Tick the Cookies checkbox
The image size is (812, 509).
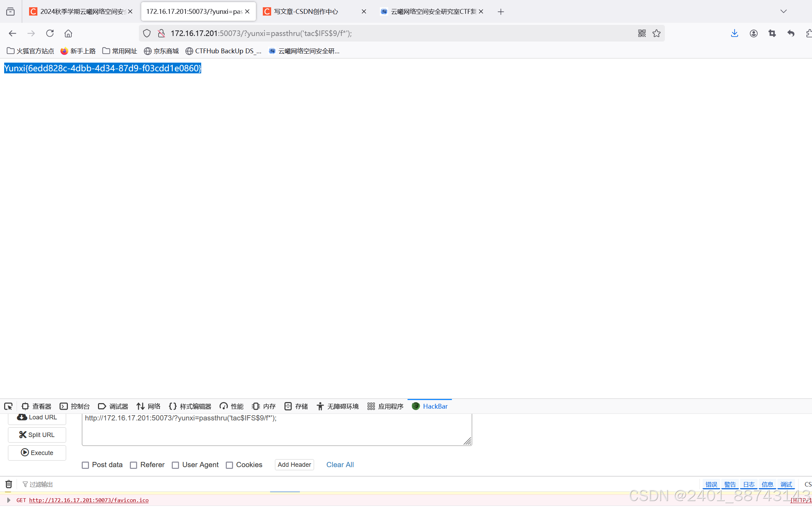(x=229, y=465)
